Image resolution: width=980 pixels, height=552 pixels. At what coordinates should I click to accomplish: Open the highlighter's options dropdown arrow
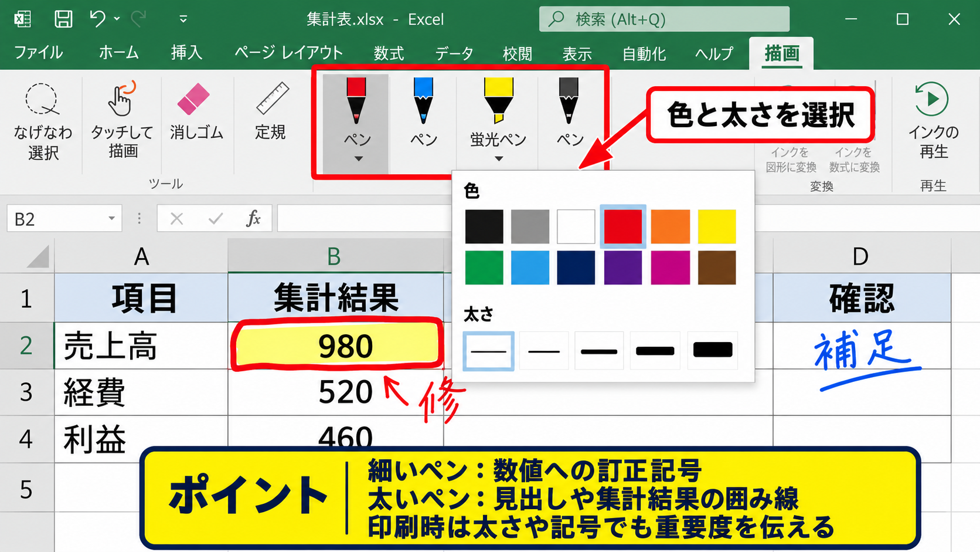point(499,159)
